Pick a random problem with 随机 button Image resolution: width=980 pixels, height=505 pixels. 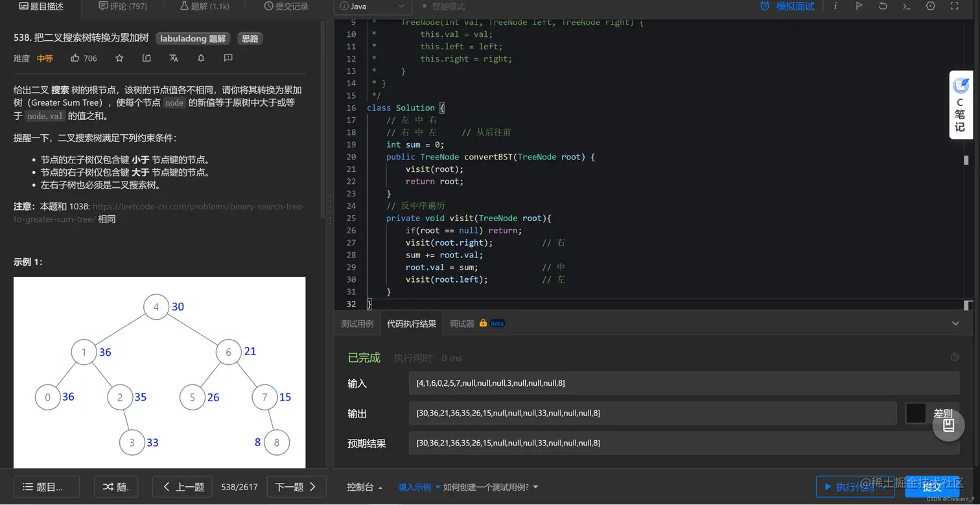pos(116,487)
